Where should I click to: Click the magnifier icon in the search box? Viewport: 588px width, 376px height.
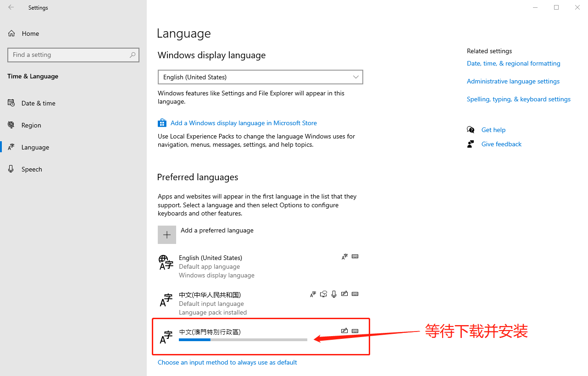133,55
